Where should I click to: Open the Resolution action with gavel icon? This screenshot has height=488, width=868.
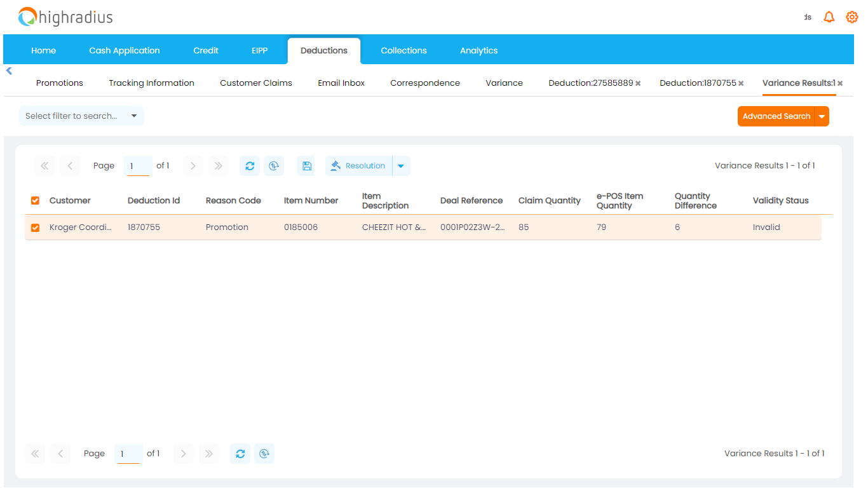(358, 165)
